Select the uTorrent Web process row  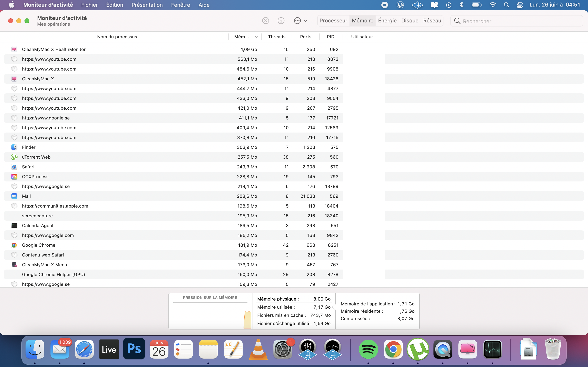[x=36, y=157]
